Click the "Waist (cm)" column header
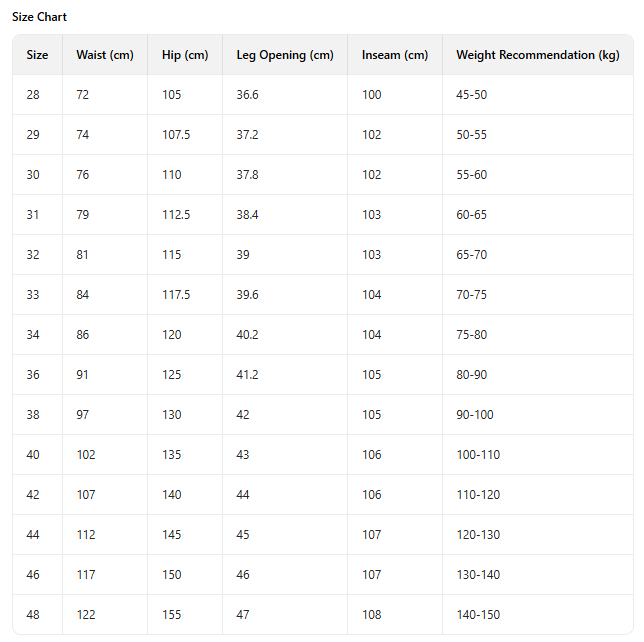644x642 pixels. pyautogui.click(x=104, y=55)
